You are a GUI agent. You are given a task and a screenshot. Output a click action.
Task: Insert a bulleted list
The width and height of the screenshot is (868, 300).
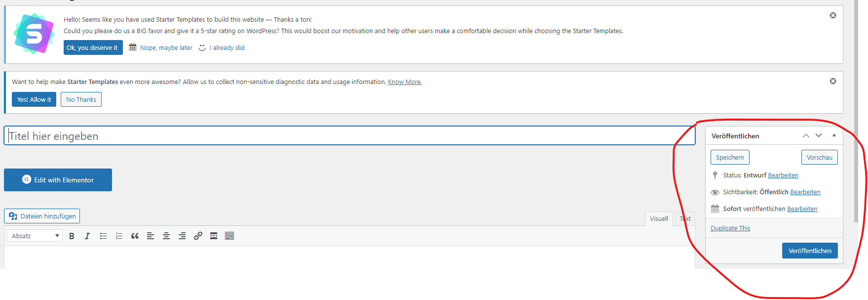tap(103, 236)
